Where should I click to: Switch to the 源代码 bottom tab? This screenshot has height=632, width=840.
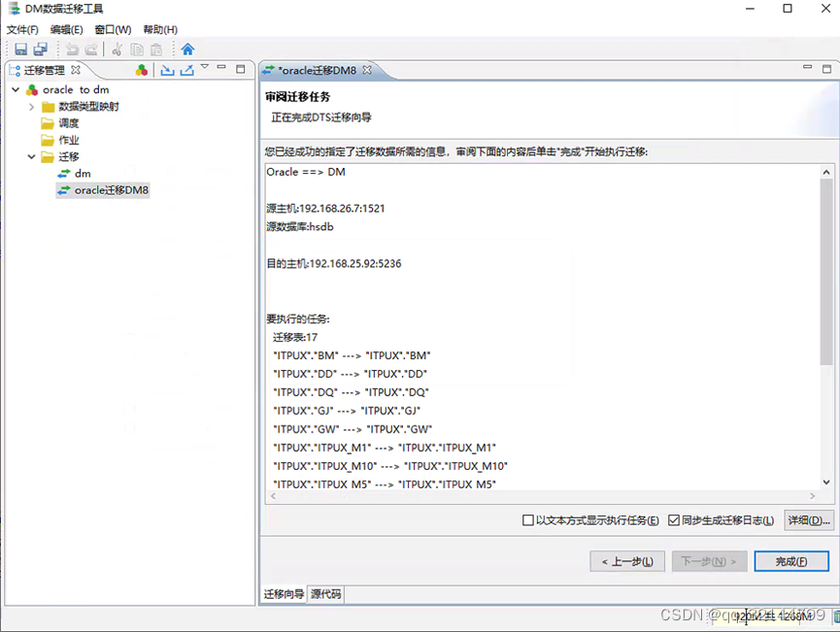325,594
